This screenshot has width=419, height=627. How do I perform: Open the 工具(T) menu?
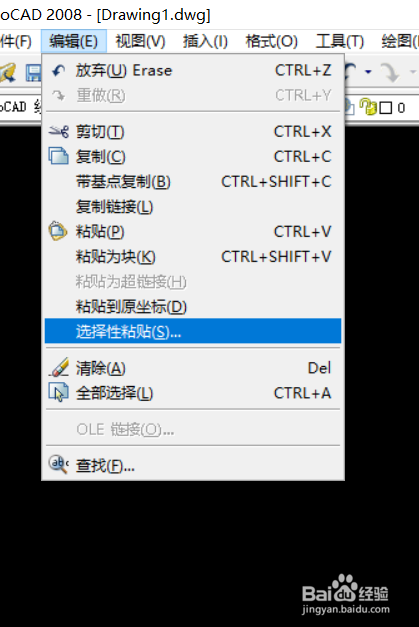(x=340, y=41)
